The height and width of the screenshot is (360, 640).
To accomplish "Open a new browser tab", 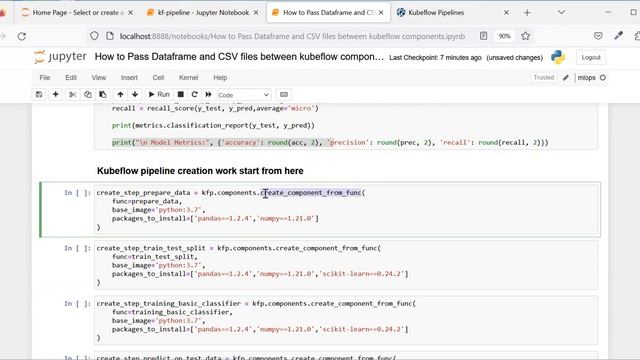I will [527, 13].
